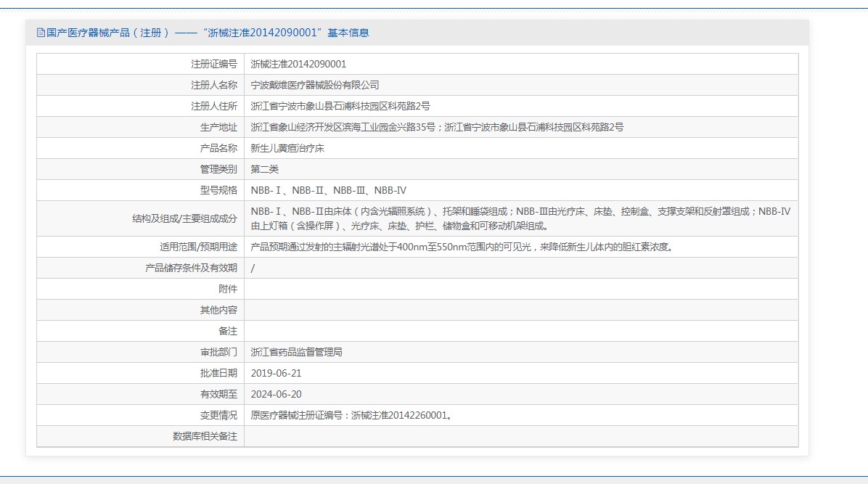Click the 备注 label
Screen dimensions: 868x484
pyautogui.click(x=228, y=331)
